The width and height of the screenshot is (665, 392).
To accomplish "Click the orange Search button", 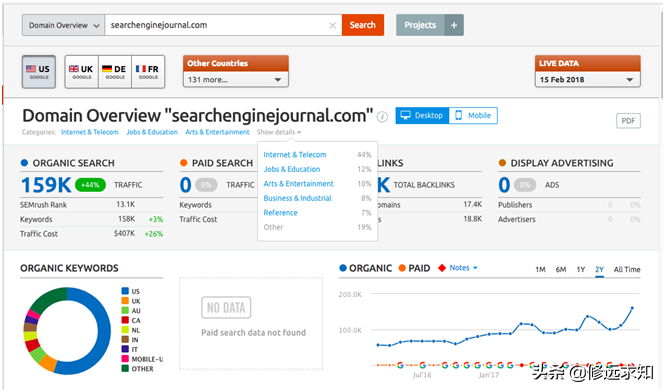I will [363, 25].
